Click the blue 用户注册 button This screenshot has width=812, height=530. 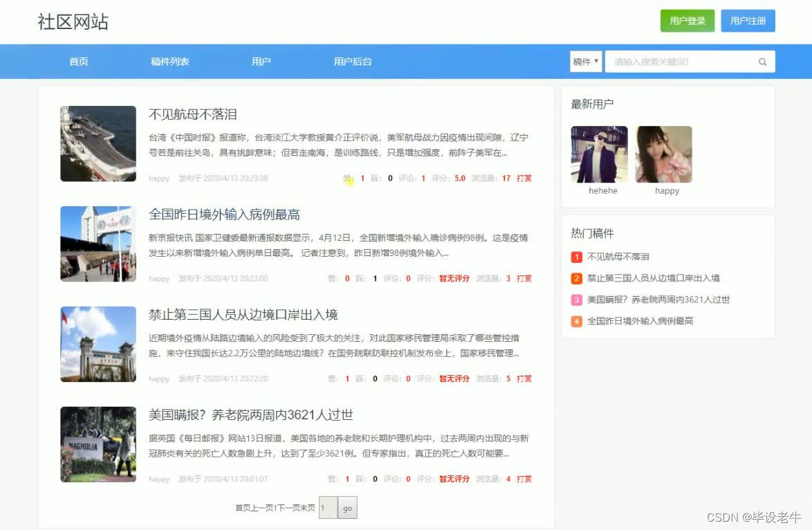click(748, 21)
